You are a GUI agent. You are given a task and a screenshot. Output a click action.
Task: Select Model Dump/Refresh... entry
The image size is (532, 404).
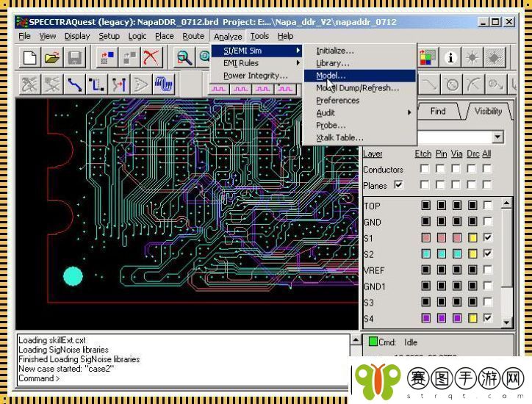click(x=359, y=88)
